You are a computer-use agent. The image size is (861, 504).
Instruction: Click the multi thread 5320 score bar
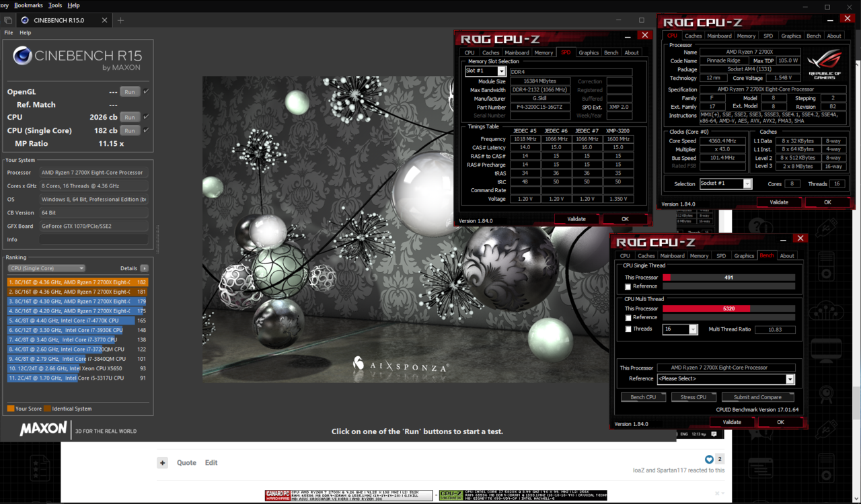729,308
